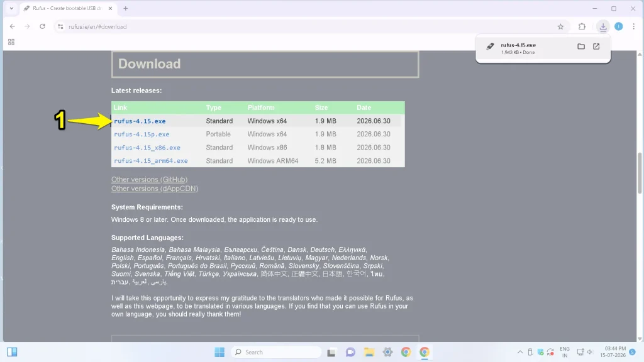This screenshot has height=362, width=644.
Task: Download rufus-4.15_x86.exe link
Action: (x=147, y=148)
